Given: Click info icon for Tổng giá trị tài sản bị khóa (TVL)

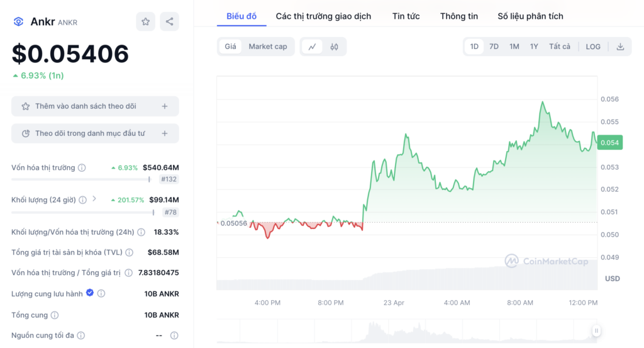Looking at the screenshot, I should click(x=130, y=252).
